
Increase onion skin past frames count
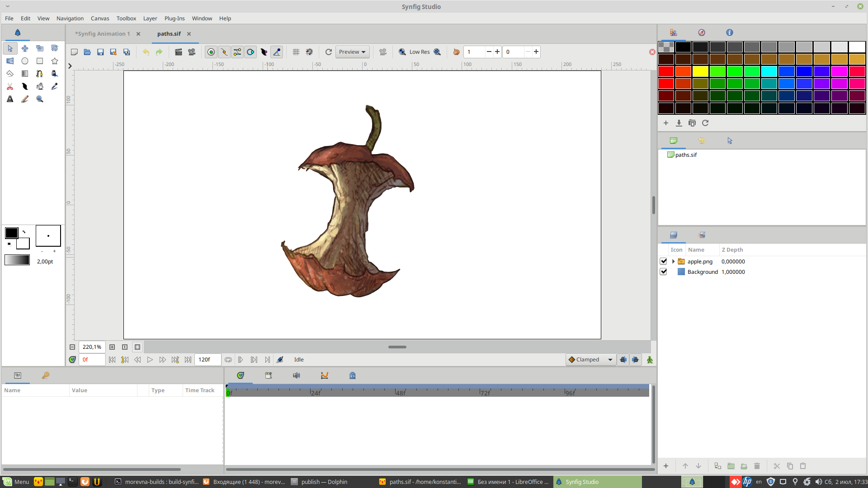497,52
